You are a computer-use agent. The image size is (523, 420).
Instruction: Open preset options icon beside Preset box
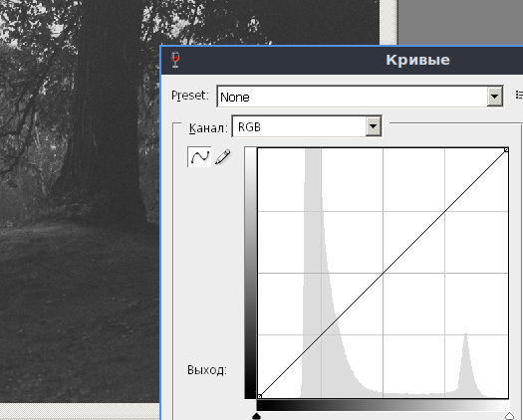tap(519, 95)
